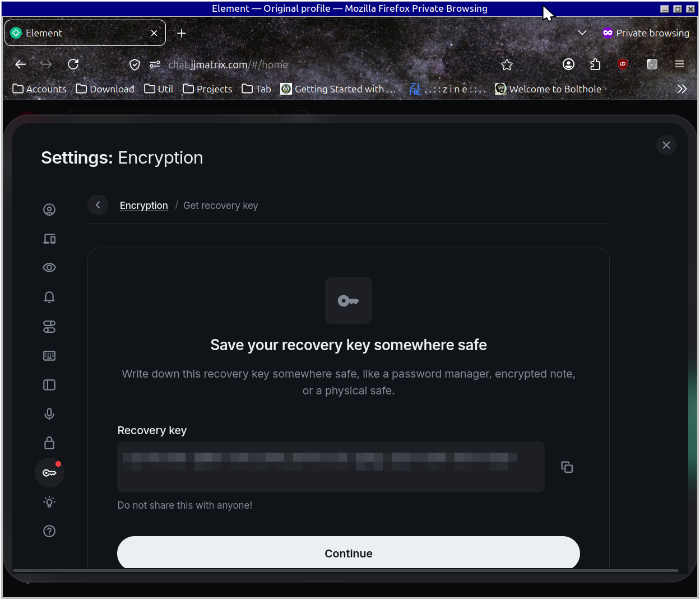Viewport: 700px width, 600px height.
Task: Copy the recovery key to clipboard
Action: pos(567,467)
